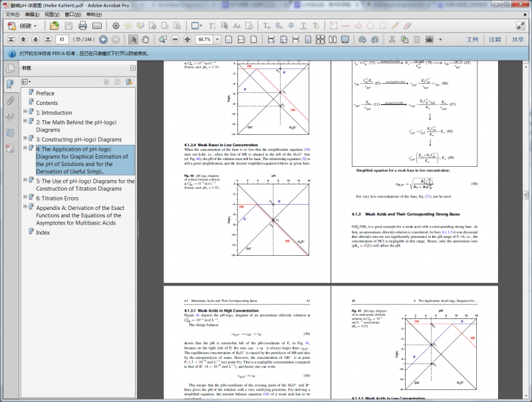The width and height of the screenshot is (532, 402).
Task: Open a file with the folder icon
Action: point(54,26)
